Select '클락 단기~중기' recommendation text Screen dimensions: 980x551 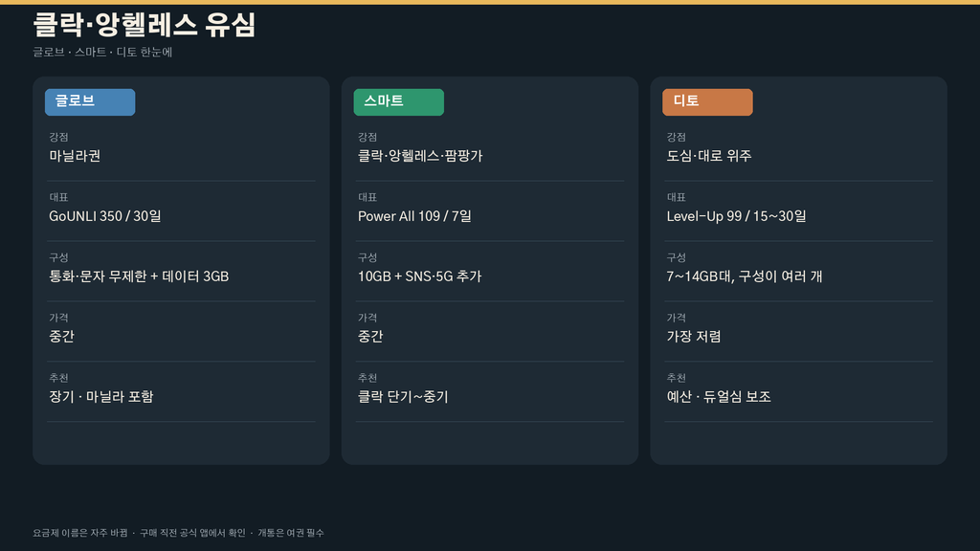click(x=403, y=397)
